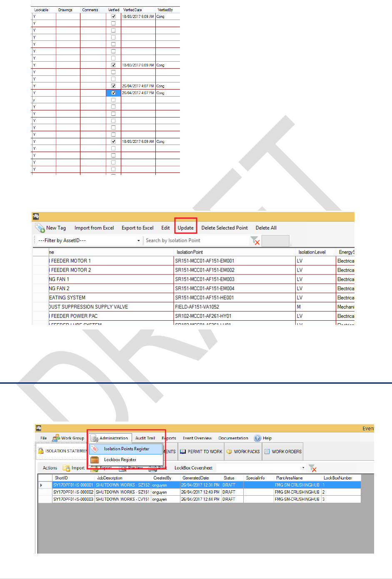The width and height of the screenshot is (392, 579).
Task: Select SHUTDOWN WORKS - CV151 cell
Action: (x=123, y=499)
